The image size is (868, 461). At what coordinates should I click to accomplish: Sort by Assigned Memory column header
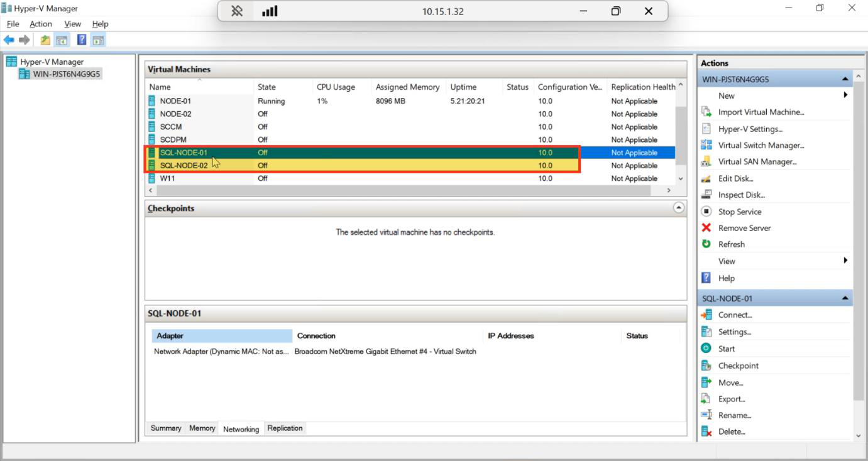[407, 87]
